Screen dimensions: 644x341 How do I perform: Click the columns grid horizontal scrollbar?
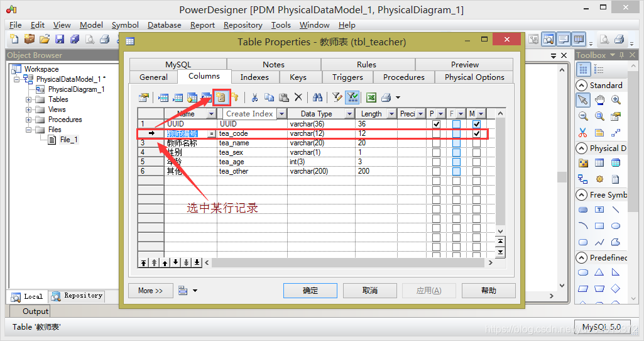point(348,262)
